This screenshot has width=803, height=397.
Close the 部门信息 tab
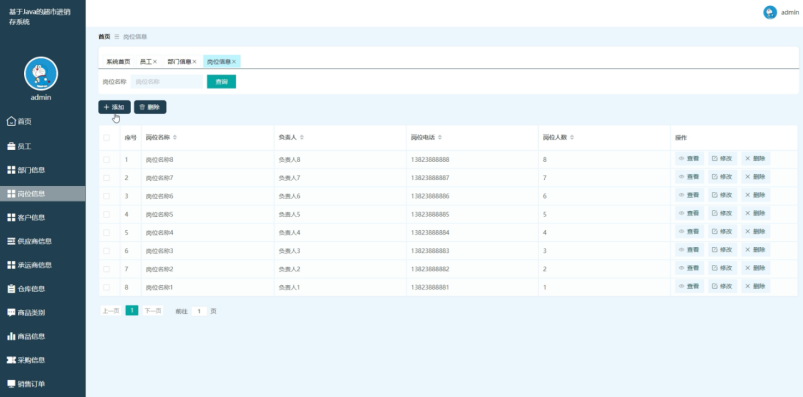pos(195,61)
